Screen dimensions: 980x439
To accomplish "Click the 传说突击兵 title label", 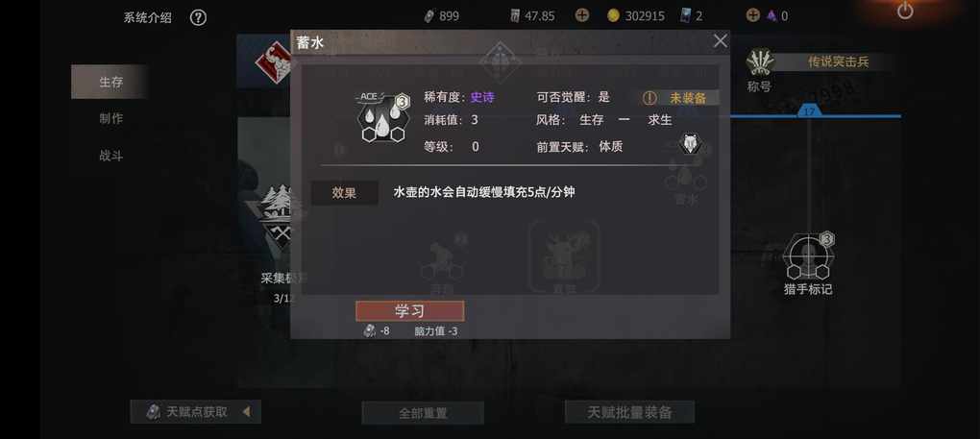I will coord(838,61).
